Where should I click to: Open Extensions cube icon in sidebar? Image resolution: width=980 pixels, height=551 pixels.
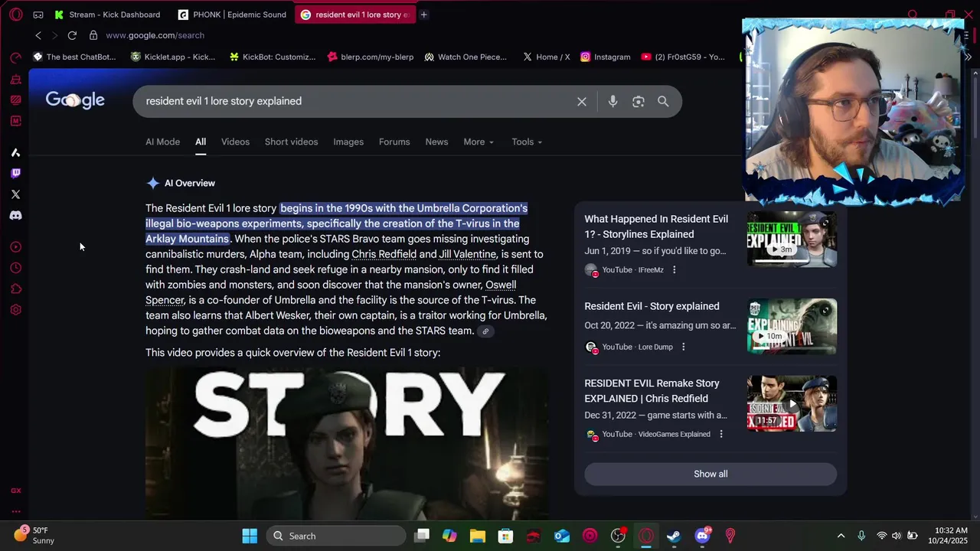[x=15, y=289]
